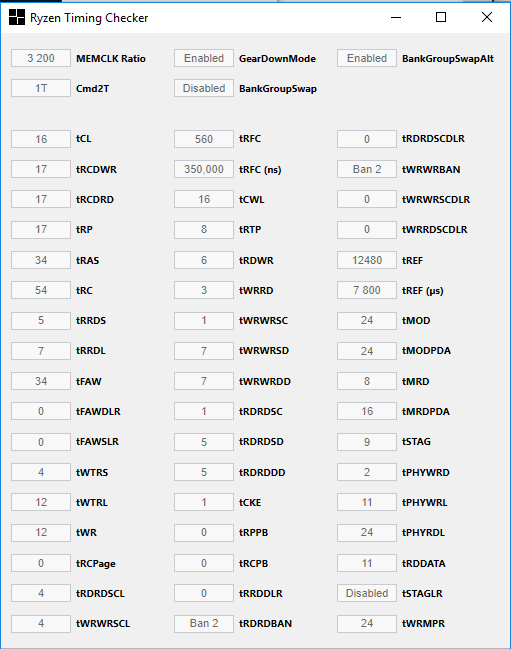The width and height of the screenshot is (511, 649).
Task: Click the BankGroupSwap Disabled field
Action: tap(204, 88)
